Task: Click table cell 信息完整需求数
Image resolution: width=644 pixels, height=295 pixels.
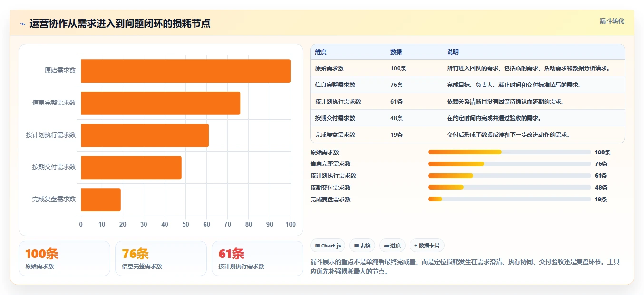Action: pyautogui.click(x=335, y=85)
